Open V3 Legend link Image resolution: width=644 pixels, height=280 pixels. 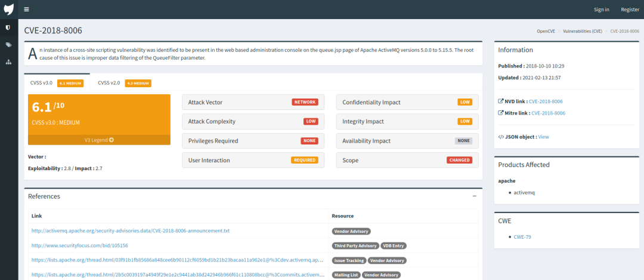(99, 140)
